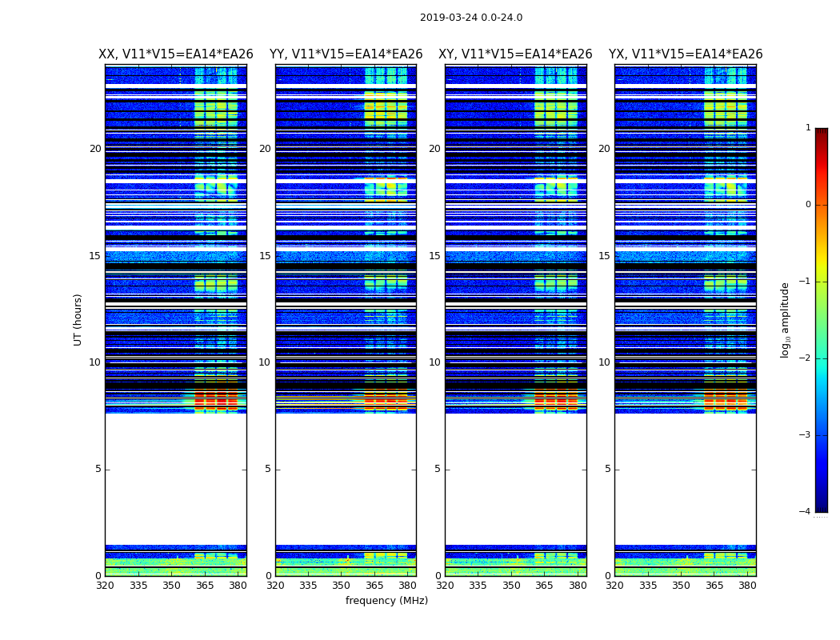Click the UT (hours) y-axis label
The height and width of the screenshot is (640, 840).
point(78,319)
